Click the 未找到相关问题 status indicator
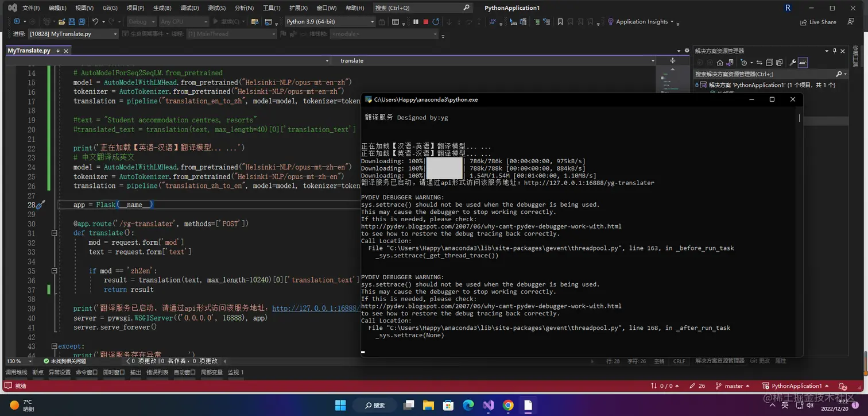 (65, 361)
